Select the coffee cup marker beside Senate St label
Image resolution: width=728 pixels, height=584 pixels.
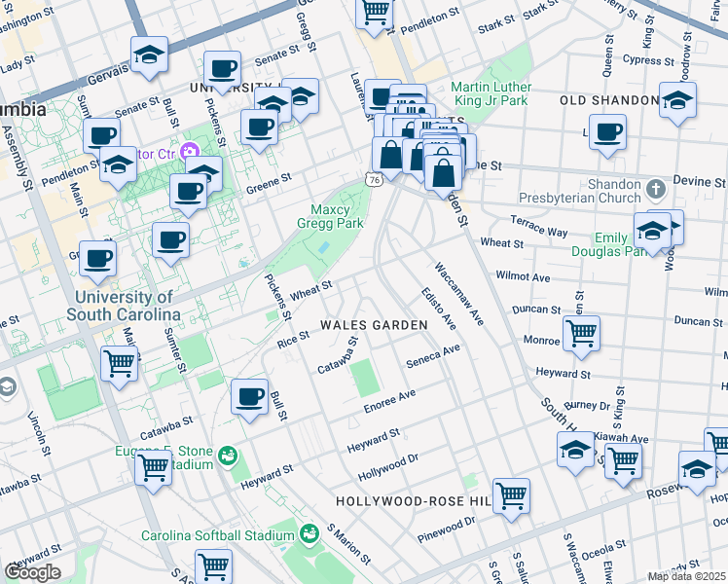[x=222, y=71]
